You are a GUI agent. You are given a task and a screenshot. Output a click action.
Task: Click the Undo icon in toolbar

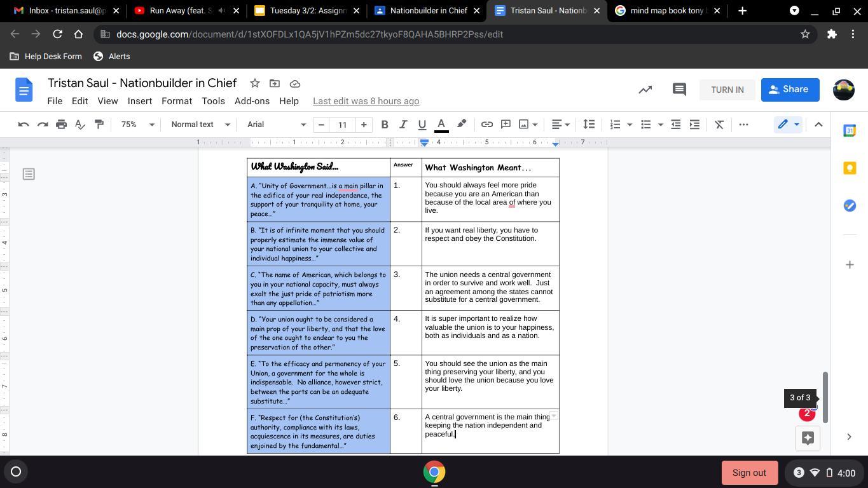pyautogui.click(x=24, y=125)
